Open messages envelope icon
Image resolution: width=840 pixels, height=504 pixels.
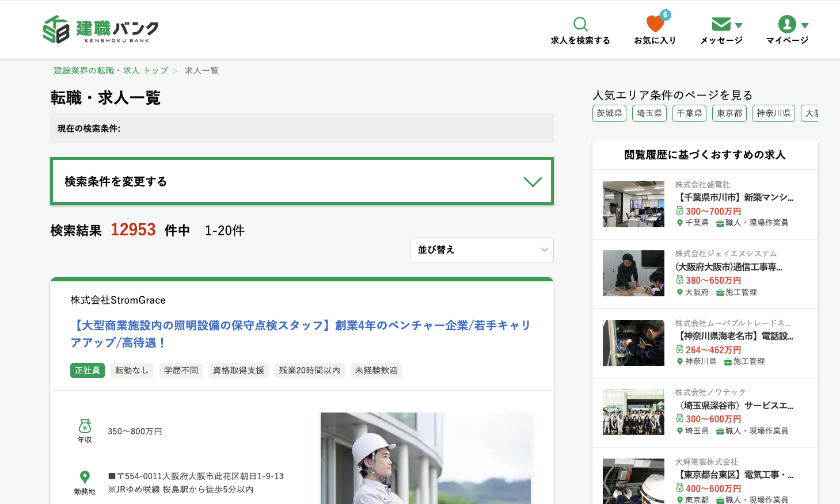coord(721,24)
